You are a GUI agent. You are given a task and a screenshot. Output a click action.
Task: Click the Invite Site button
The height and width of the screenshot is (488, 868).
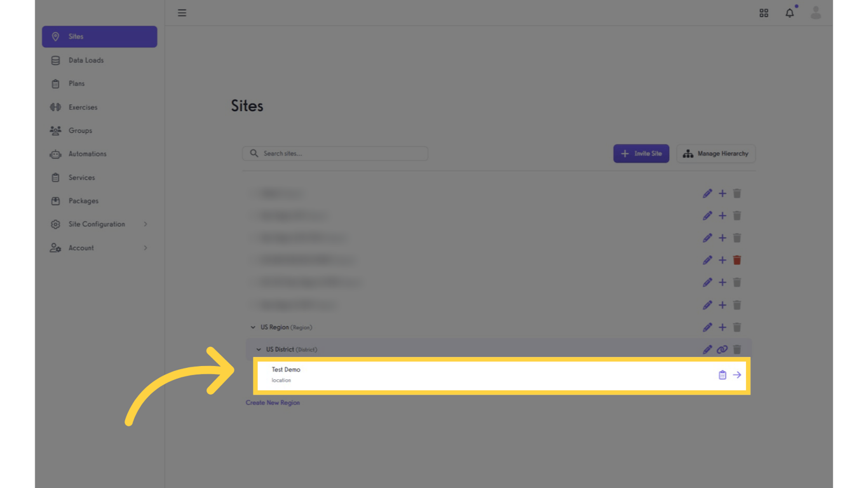tap(641, 154)
